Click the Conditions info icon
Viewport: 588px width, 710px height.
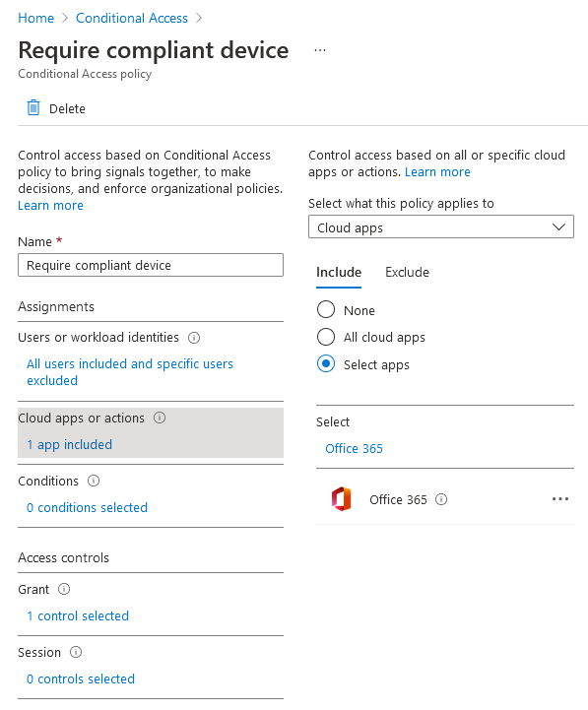pos(94,481)
